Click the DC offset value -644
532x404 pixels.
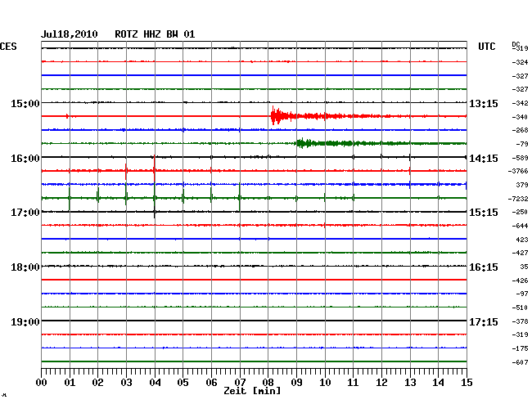(520, 226)
